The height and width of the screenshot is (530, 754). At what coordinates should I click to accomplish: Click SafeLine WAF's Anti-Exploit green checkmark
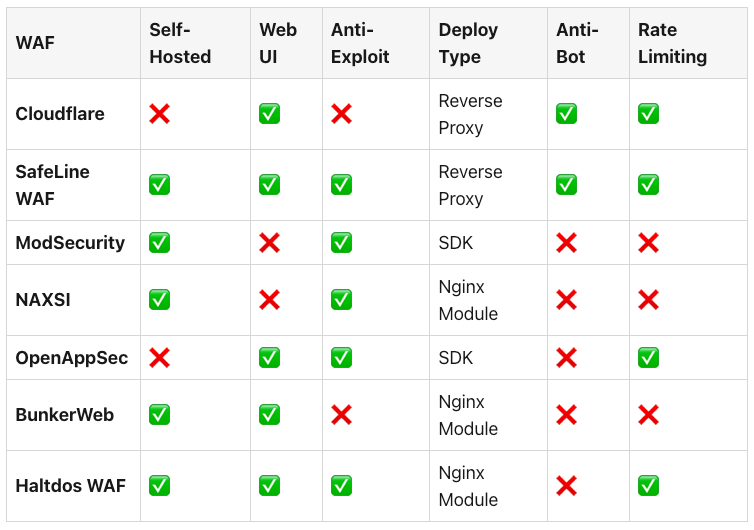(x=341, y=185)
